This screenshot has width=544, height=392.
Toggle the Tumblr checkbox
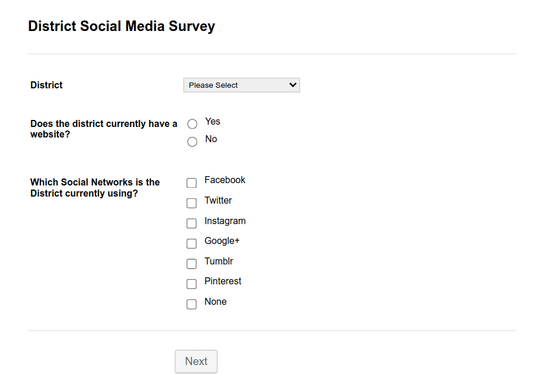click(x=191, y=264)
